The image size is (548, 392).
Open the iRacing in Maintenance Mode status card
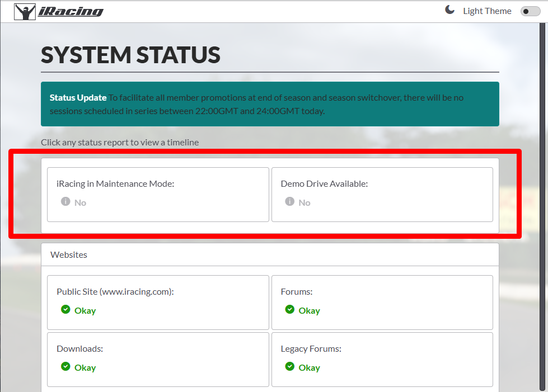click(158, 195)
